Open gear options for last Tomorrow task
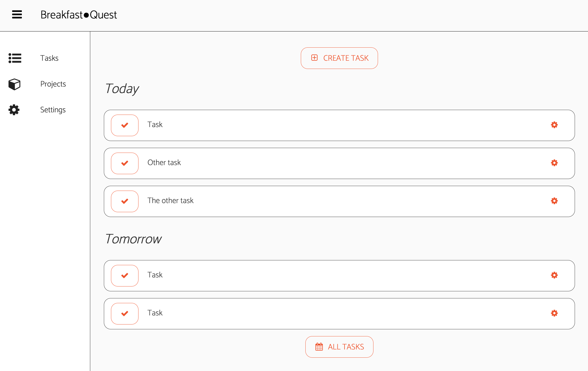 click(x=554, y=313)
